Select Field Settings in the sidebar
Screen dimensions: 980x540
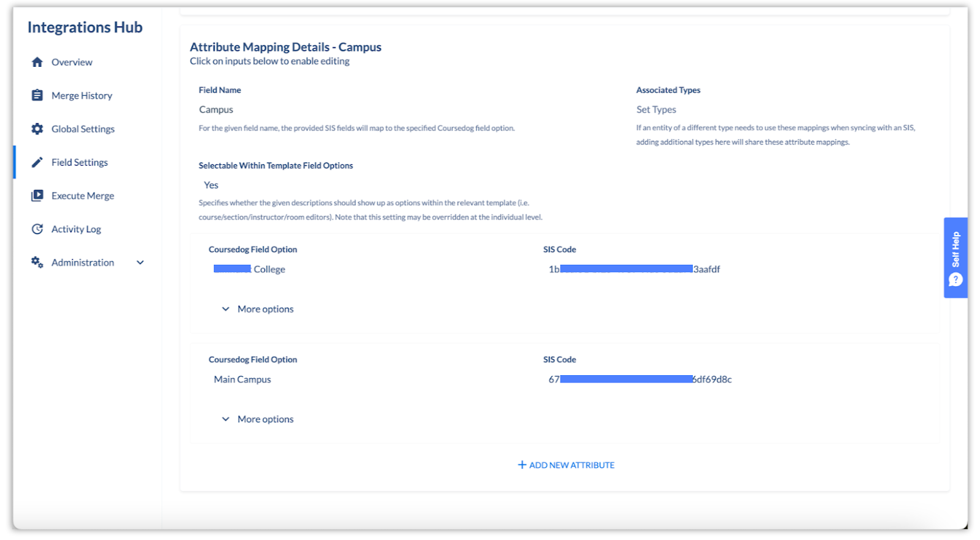80,162
